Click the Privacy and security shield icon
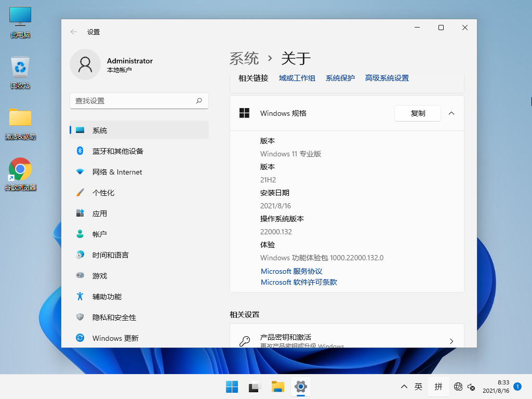The height and width of the screenshot is (399, 532). [80, 317]
